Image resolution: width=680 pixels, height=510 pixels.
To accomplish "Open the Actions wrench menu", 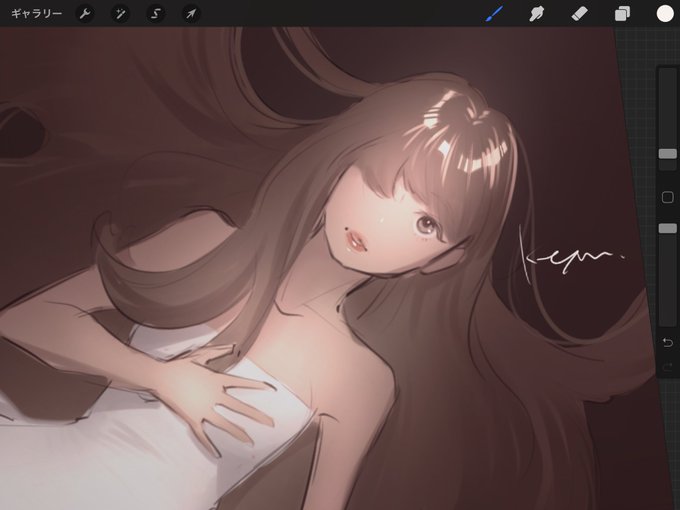I will click(x=85, y=14).
